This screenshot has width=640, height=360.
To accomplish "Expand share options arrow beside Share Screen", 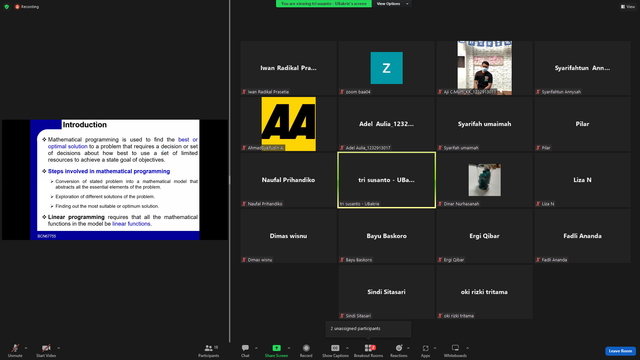I will pos(289,348).
